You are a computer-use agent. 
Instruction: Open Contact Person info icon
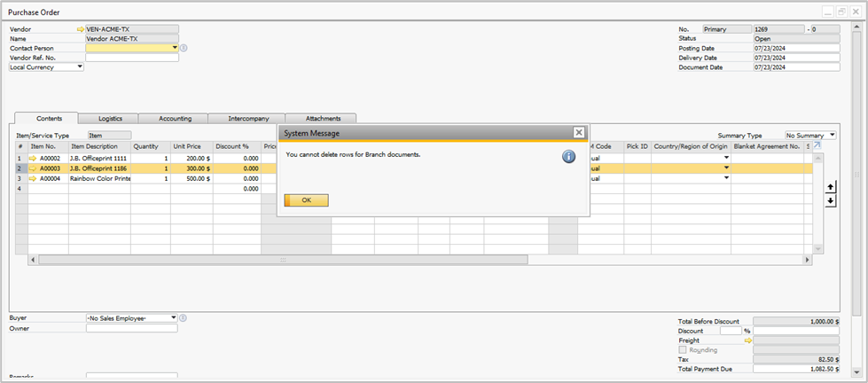coord(184,48)
